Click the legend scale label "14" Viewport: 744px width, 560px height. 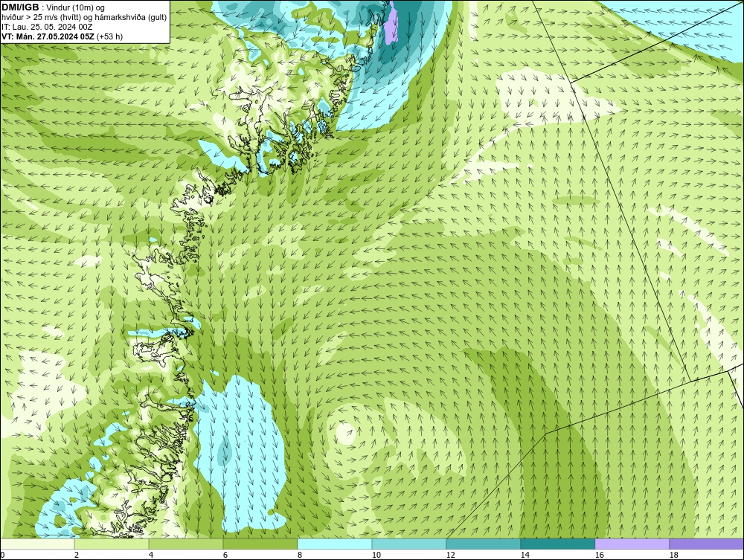coord(525,555)
